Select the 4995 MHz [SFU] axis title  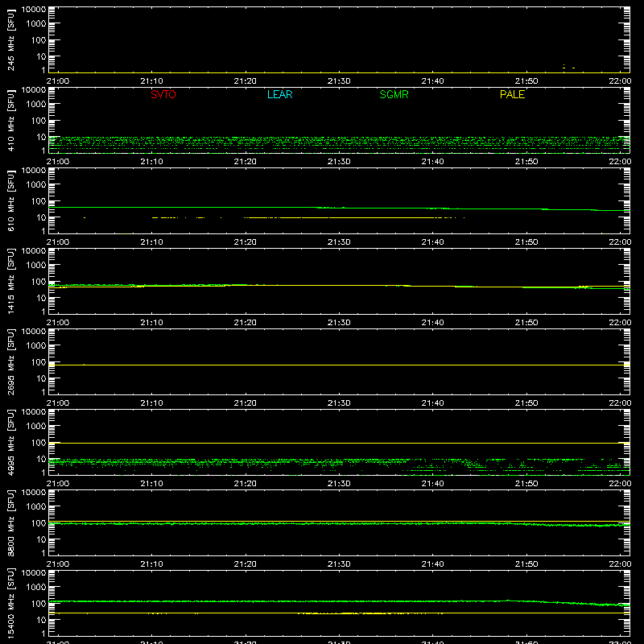click(x=11, y=443)
